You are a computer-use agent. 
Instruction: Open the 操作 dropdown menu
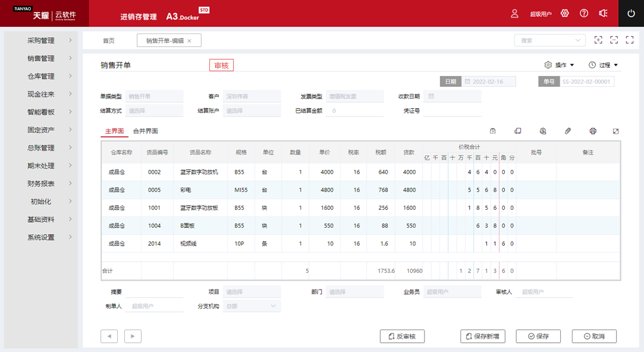click(x=559, y=65)
